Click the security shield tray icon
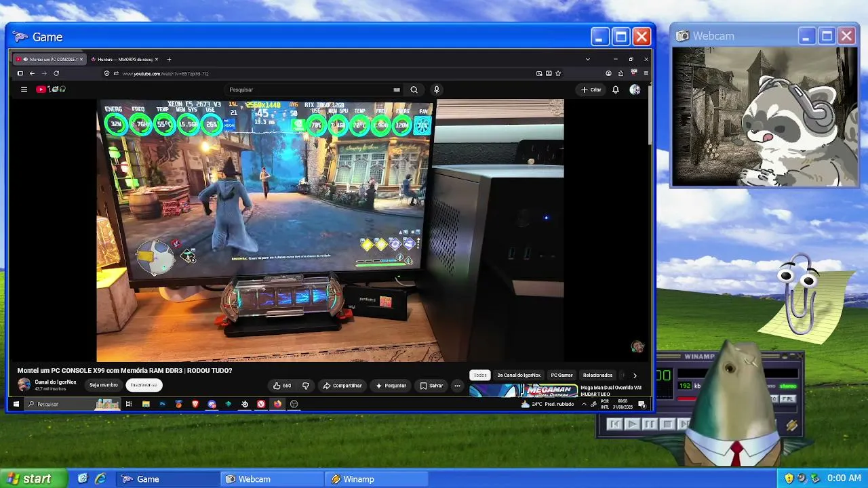This screenshot has height=488, width=868. pos(789,479)
